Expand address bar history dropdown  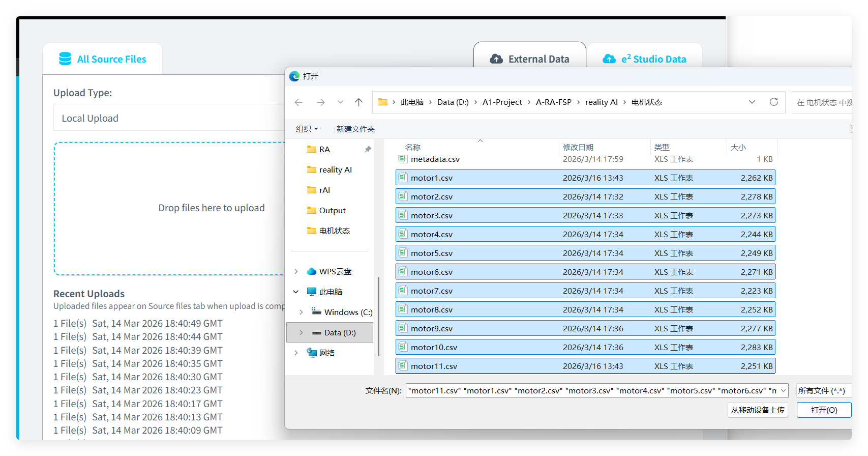(752, 102)
